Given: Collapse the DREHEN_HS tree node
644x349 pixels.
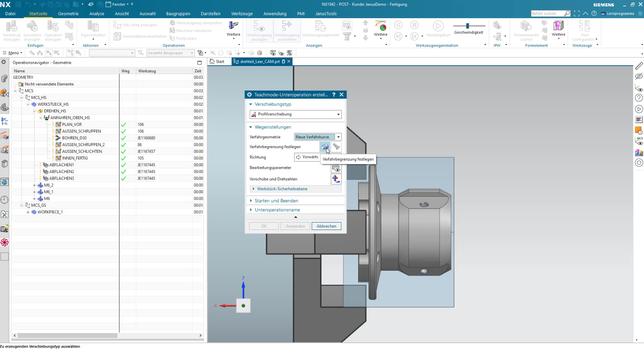Looking at the screenshot, I should (35, 111).
